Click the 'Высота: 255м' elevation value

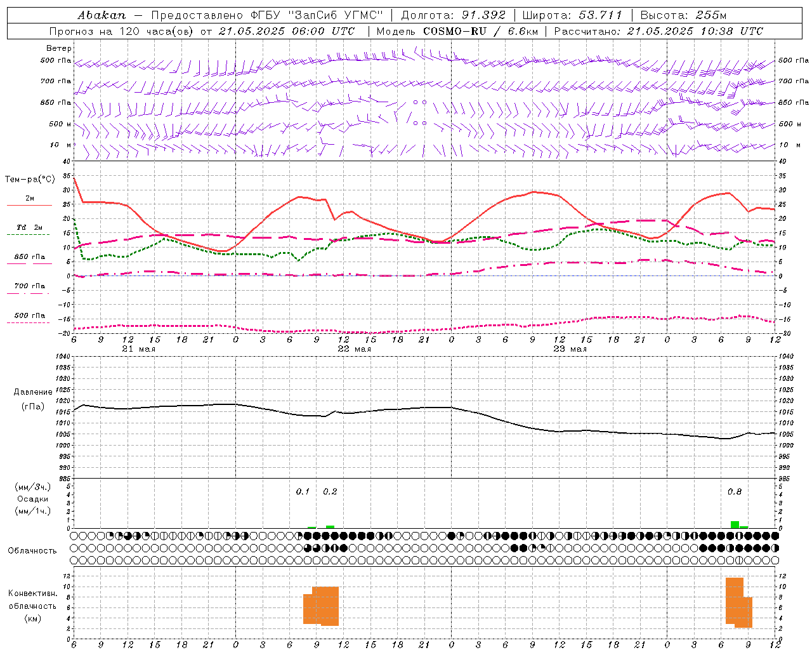click(683, 15)
